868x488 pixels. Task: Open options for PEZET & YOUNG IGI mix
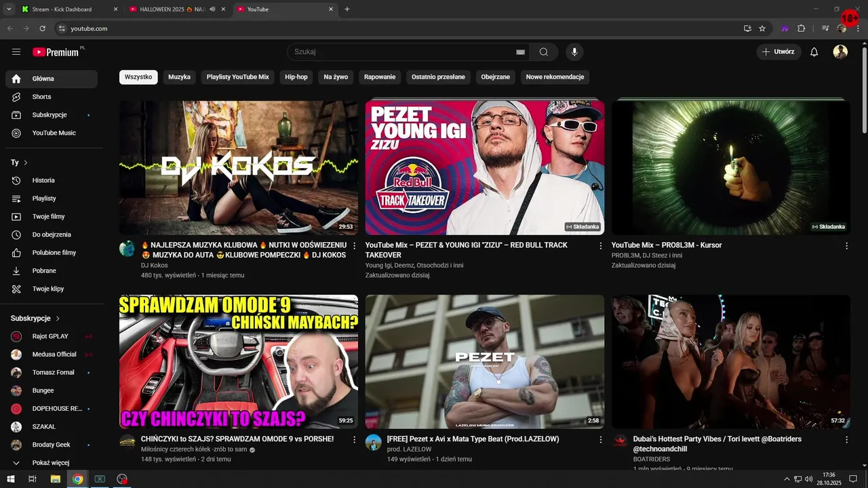pos(600,246)
